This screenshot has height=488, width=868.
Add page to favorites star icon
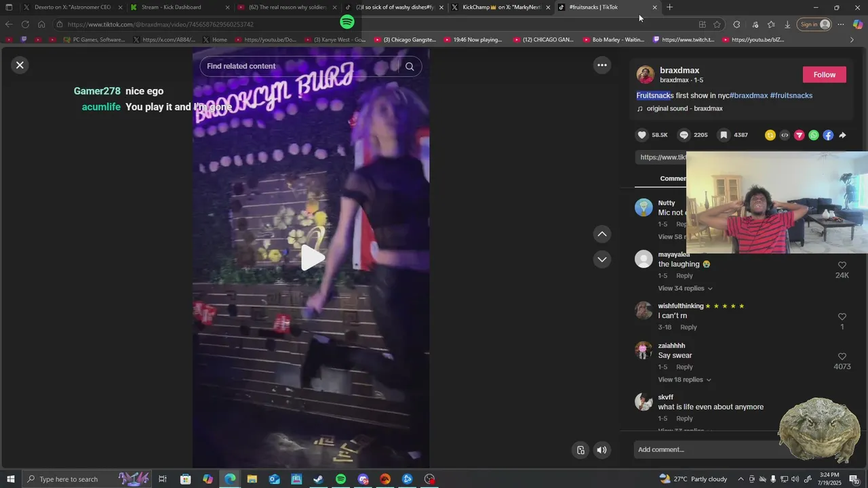pos(717,24)
